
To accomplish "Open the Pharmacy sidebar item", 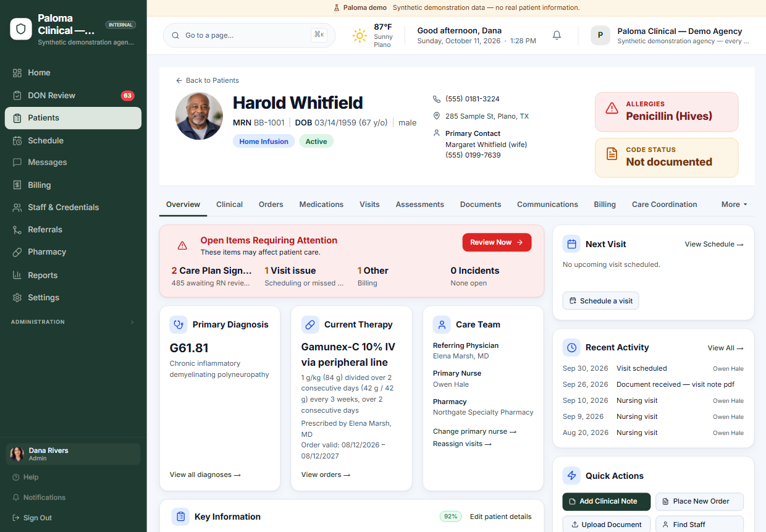I will pos(73,252).
